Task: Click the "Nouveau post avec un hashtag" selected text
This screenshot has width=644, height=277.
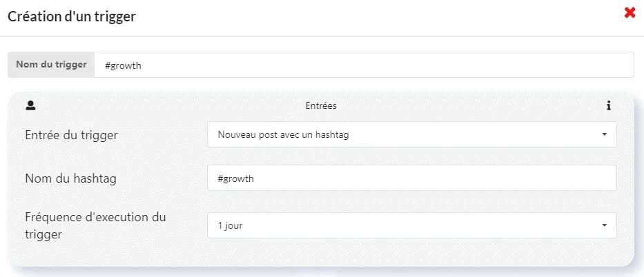Action: pyautogui.click(x=284, y=134)
